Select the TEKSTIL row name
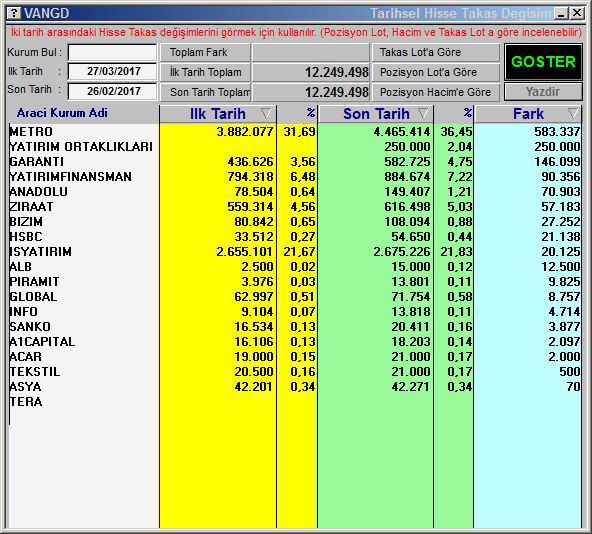The width and height of the screenshot is (592, 534). (x=35, y=372)
